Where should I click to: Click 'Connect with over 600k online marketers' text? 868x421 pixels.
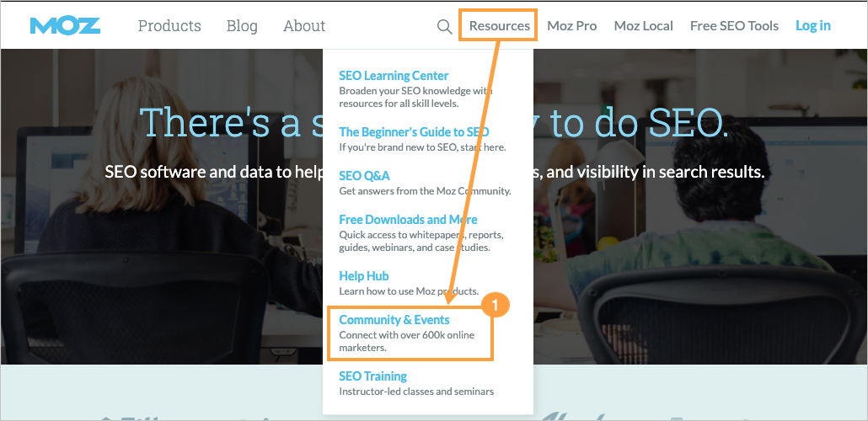pos(406,341)
